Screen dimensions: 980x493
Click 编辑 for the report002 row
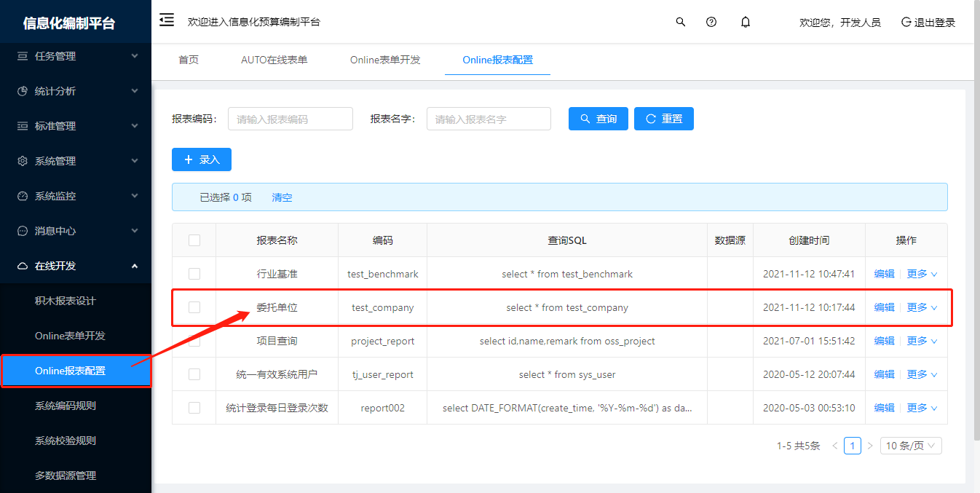(884, 408)
